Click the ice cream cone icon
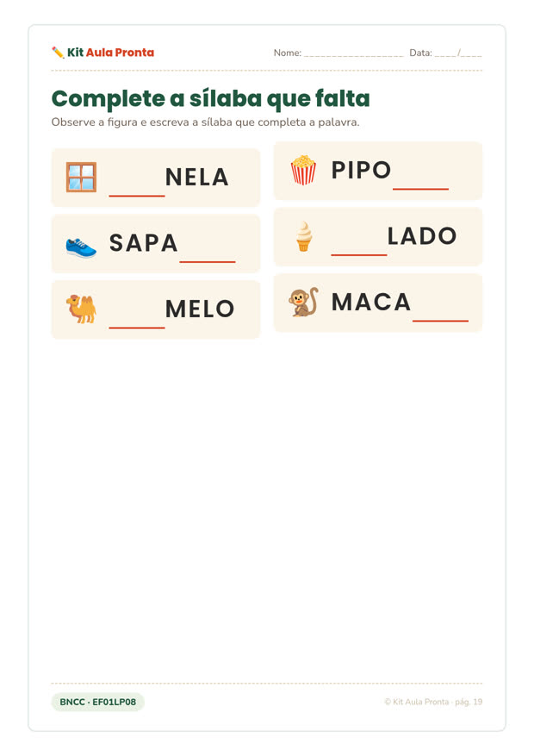 pos(304,236)
